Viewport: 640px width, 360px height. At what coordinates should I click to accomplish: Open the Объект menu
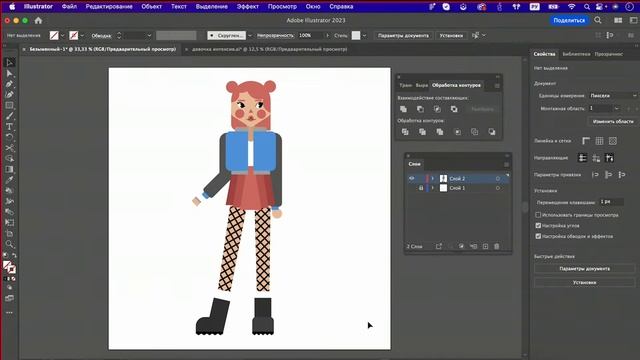point(152,7)
